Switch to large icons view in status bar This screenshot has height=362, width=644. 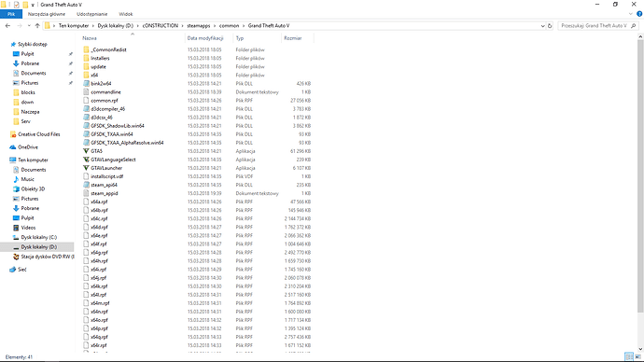click(x=637, y=356)
